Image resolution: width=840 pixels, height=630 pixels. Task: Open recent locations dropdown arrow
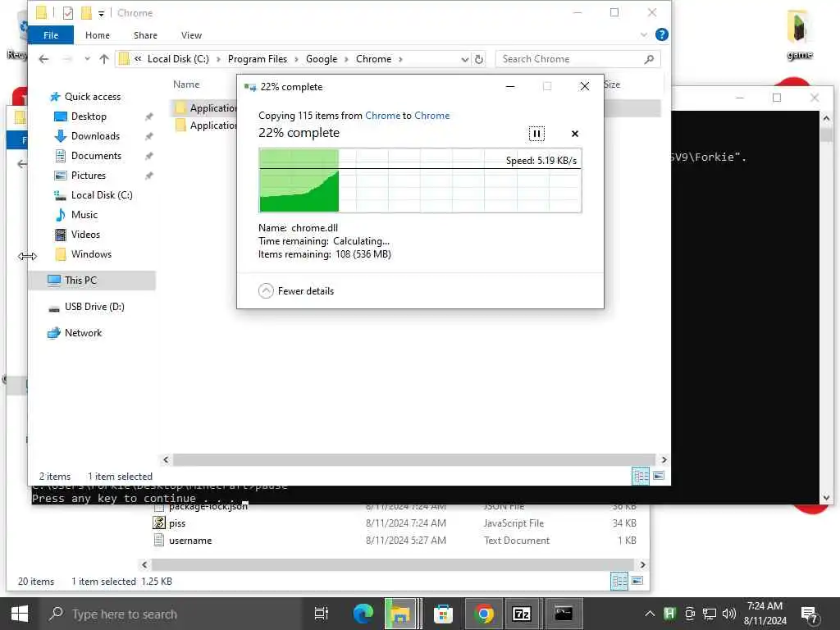[87, 59]
